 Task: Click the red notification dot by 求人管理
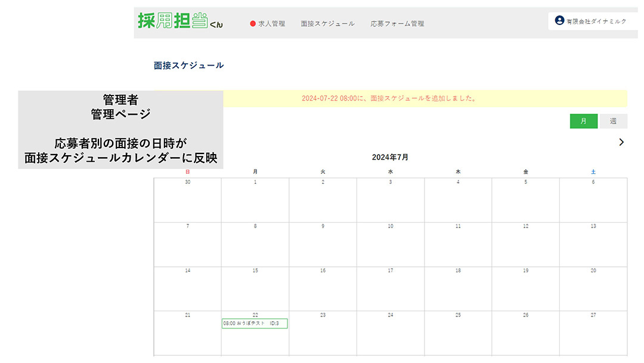click(253, 24)
